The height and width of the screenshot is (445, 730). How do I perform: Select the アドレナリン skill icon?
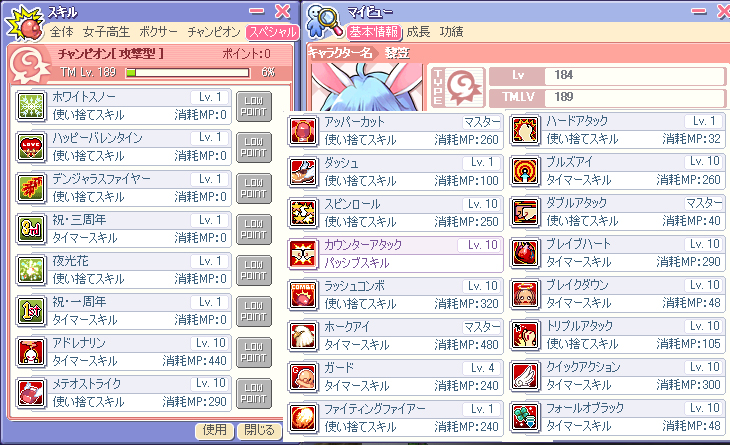click(31, 352)
